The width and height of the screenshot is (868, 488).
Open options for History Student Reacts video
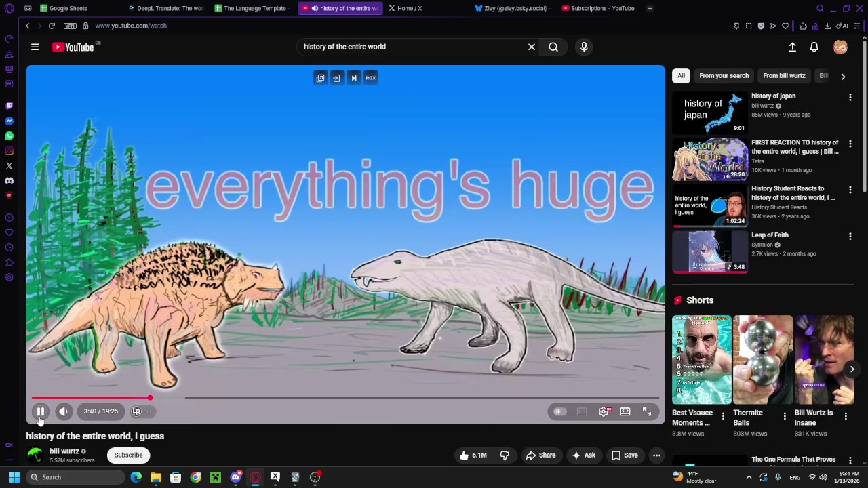(x=850, y=190)
